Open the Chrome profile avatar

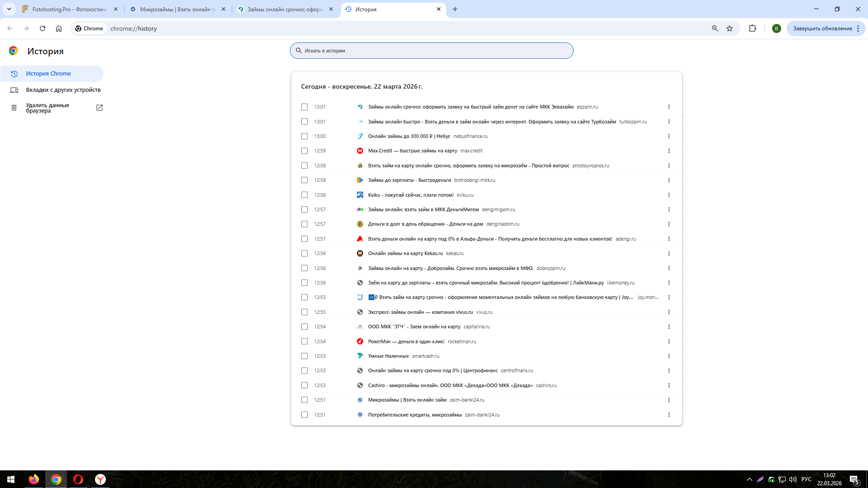(x=777, y=28)
